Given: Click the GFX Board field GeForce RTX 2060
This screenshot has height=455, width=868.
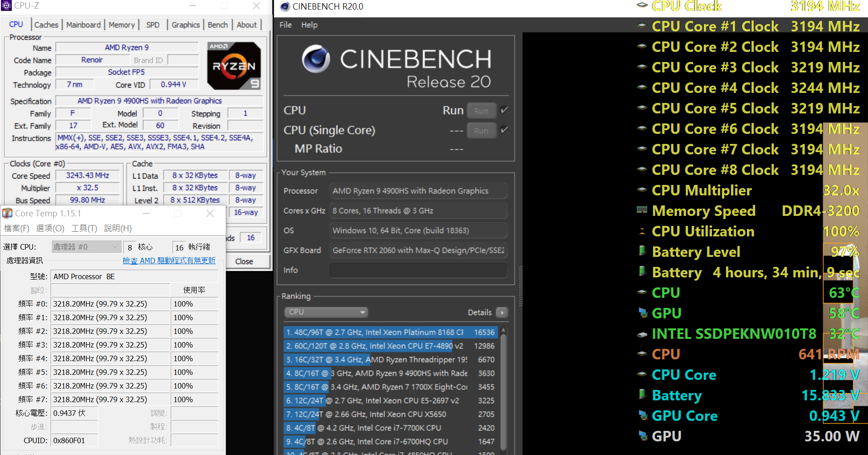Looking at the screenshot, I should 418,250.
